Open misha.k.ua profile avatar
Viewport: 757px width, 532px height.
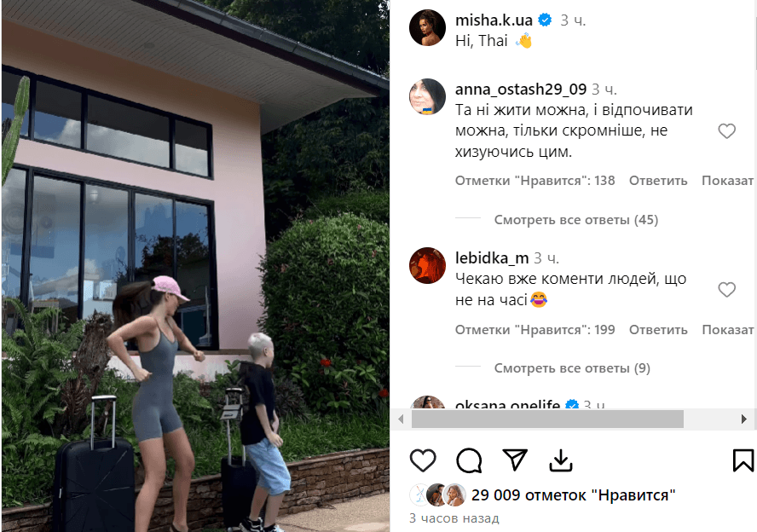pos(427,27)
